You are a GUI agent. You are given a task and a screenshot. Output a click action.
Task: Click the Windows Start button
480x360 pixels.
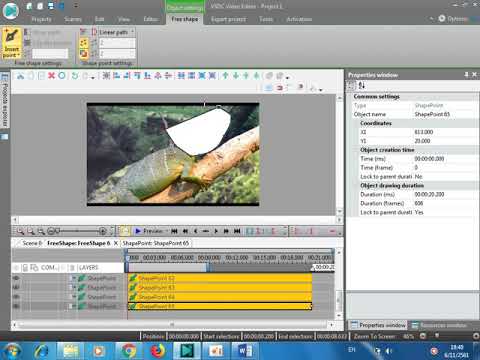click(11, 351)
